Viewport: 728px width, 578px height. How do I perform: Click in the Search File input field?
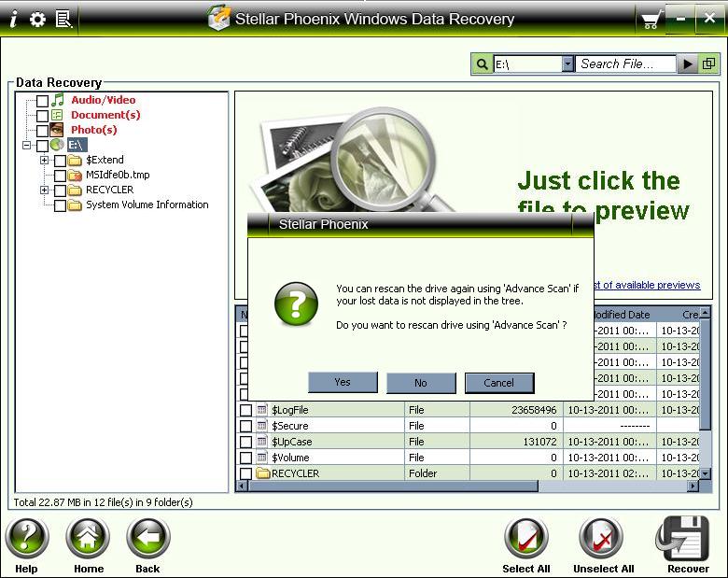pos(625,64)
